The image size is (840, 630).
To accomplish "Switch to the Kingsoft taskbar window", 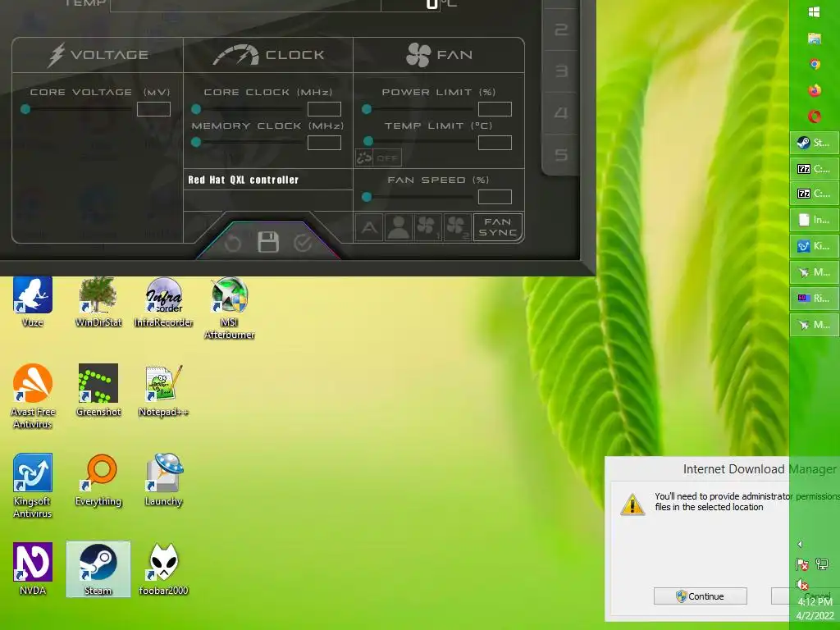I will coord(815,246).
